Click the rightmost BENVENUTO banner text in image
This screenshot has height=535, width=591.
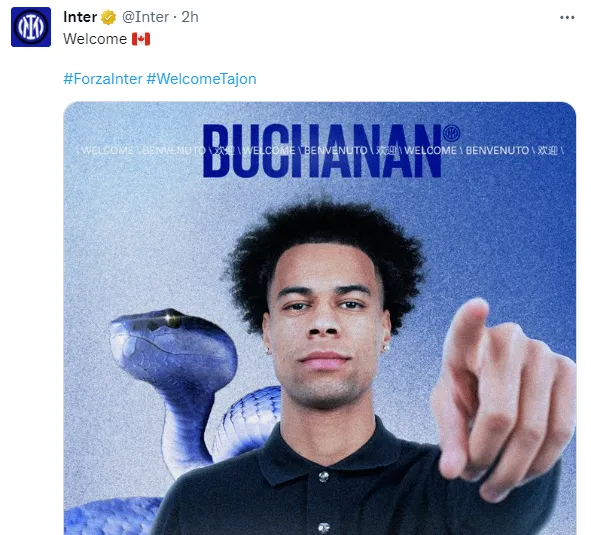tap(497, 150)
